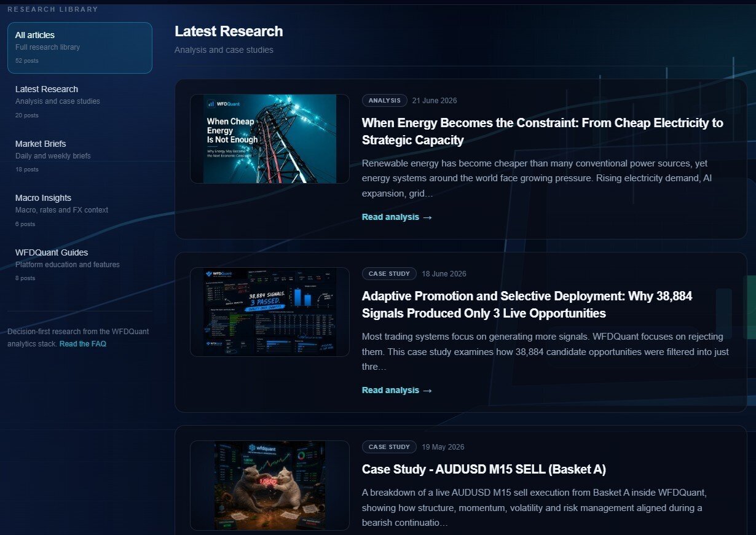Viewport: 756px width, 535px height.
Task: Open the AUDUSD cats thumbnail image
Action: click(270, 485)
